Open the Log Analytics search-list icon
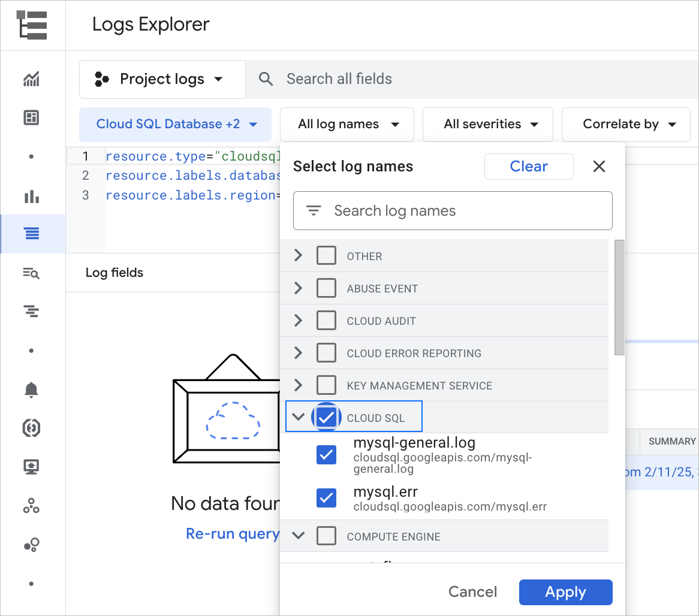699x616 pixels. tap(31, 273)
